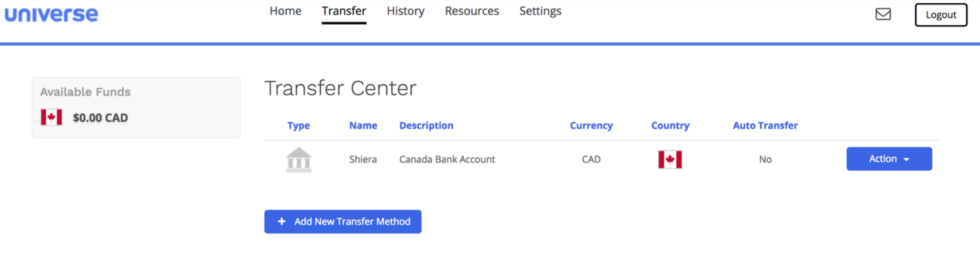Sort by the Description column header

pyautogui.click(x=426, y=126)
